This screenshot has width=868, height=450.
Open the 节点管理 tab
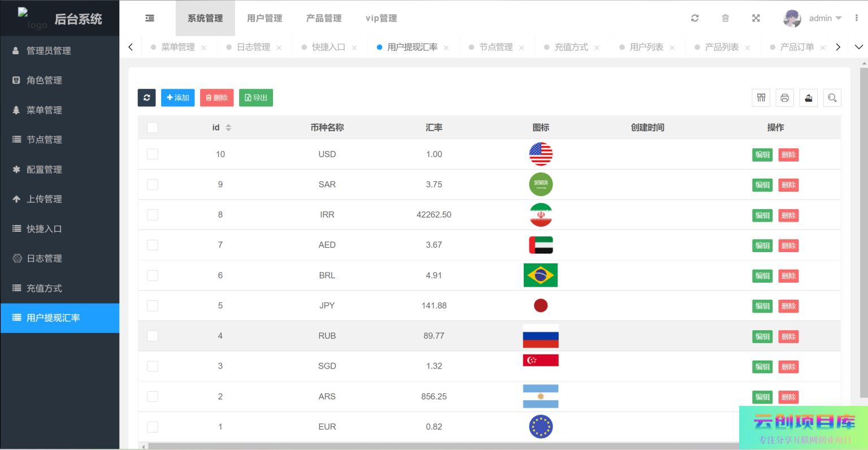point(496,47)
